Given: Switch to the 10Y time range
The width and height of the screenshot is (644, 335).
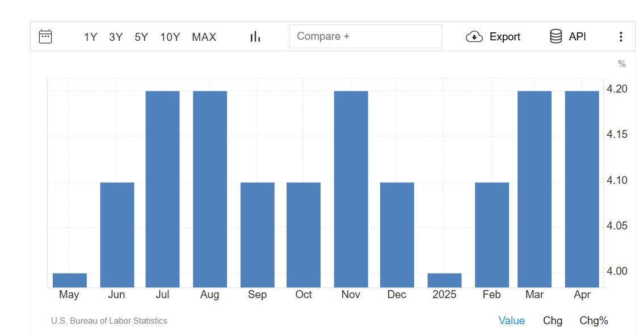Looking at the screenshot, I should tap(170, 37).
